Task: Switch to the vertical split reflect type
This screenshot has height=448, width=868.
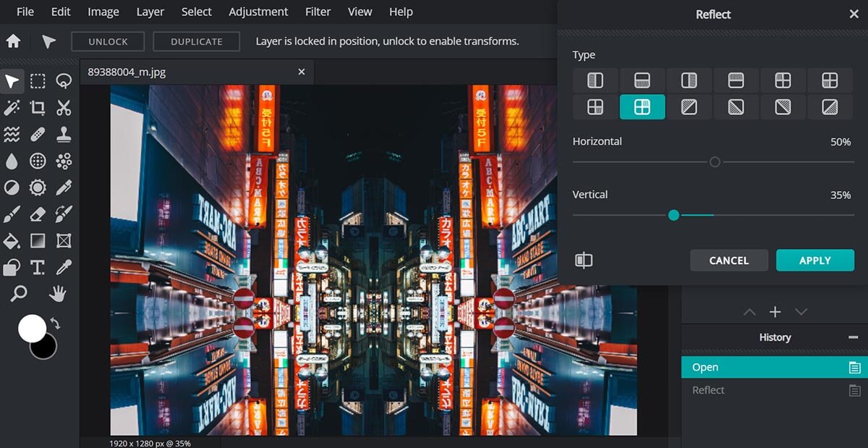Action: pyautogui.click(x=595, y=80)
